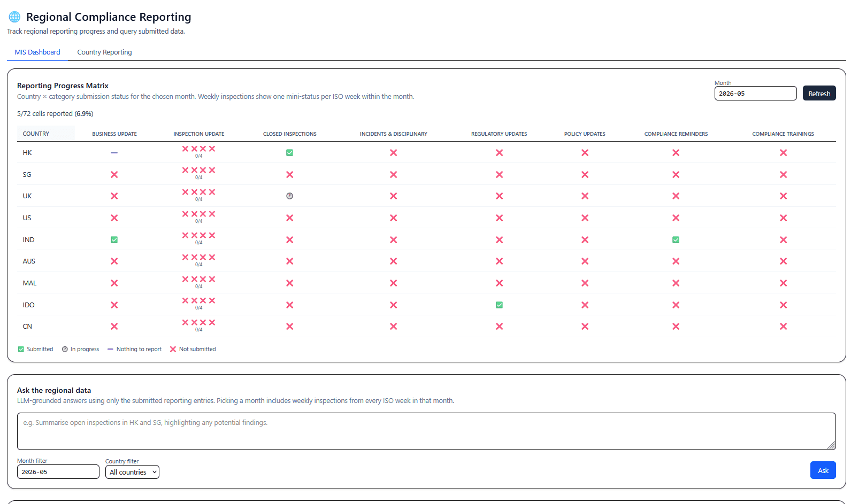
Task: Click the 5/72 cells reported summary
Action: tap(55, 114)
